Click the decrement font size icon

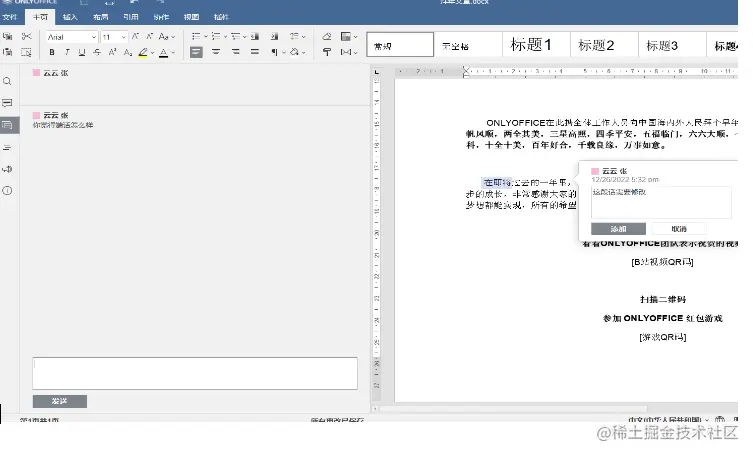[x=149, y=36]
